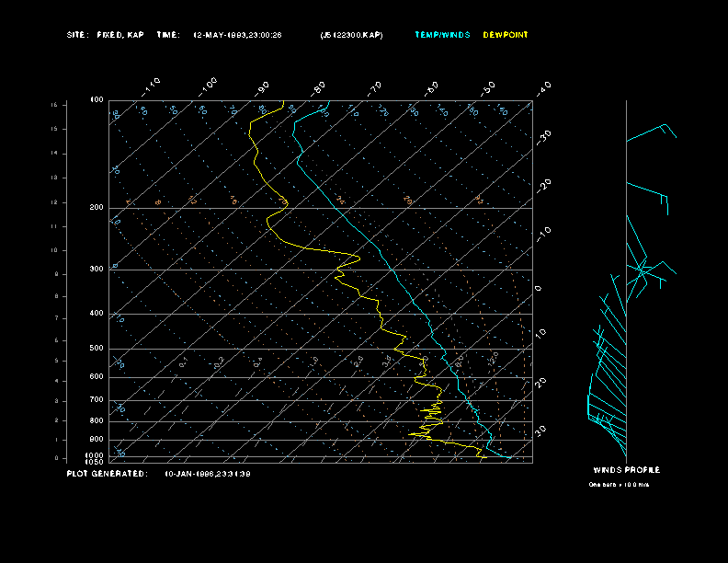Click the -60 isotherm label

tap(431, 88)
